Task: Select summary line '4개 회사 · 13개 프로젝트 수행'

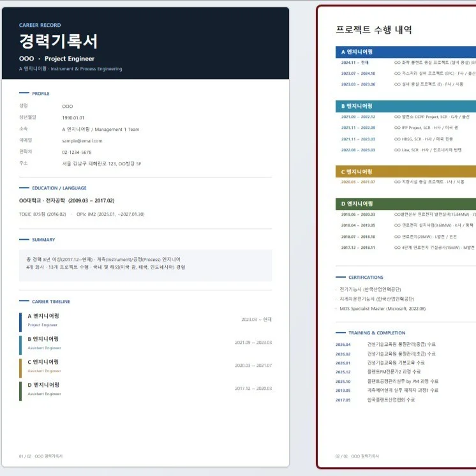Action: point(57,267)
